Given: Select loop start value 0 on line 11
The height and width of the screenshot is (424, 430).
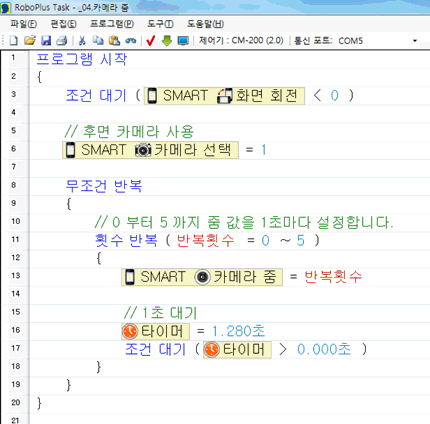Looking at the screenshot, I should click(265, 240).
